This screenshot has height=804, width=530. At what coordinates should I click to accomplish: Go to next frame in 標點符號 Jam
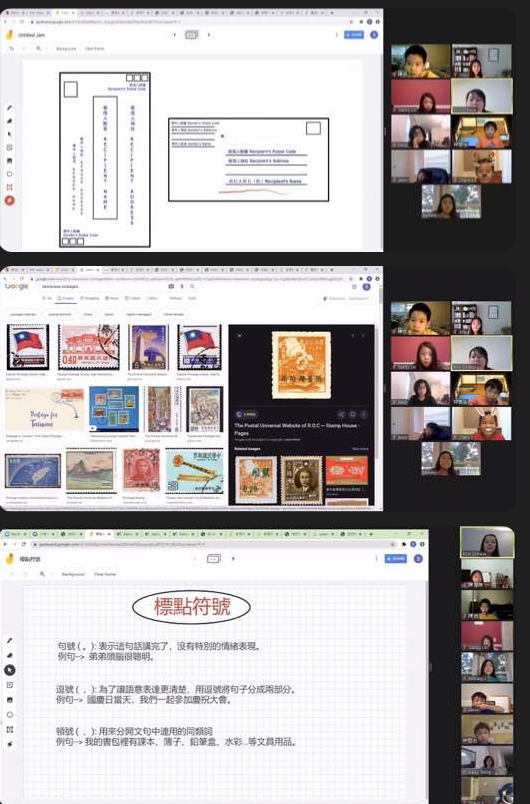(233, 558)
